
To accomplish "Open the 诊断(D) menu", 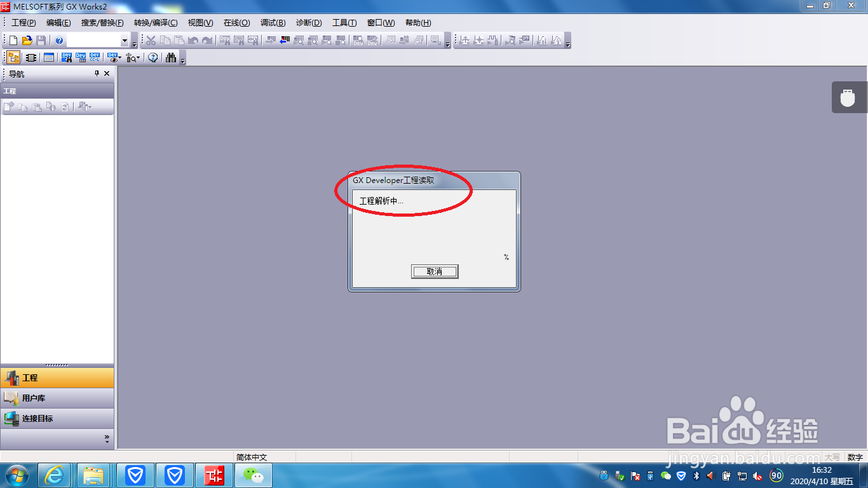I will [309, 23].
